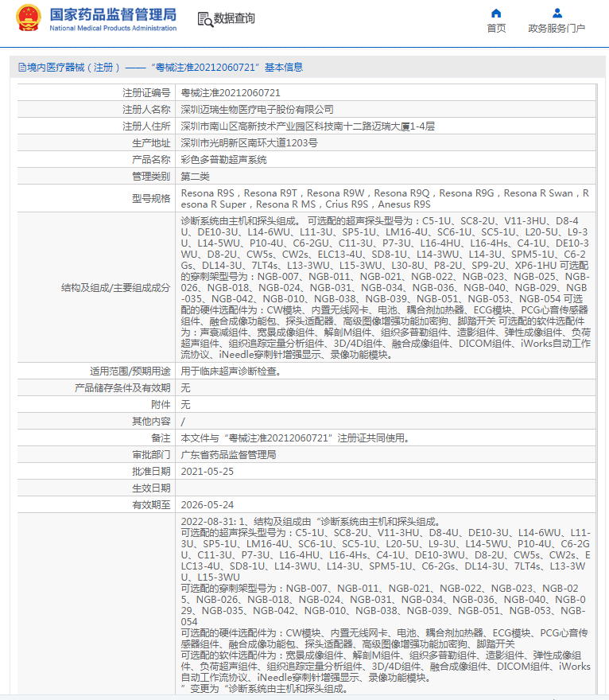Click the 生效日期 label
The height and width of the screenshot is (700, 609).
pyautogui.click(x=151, y=488)
